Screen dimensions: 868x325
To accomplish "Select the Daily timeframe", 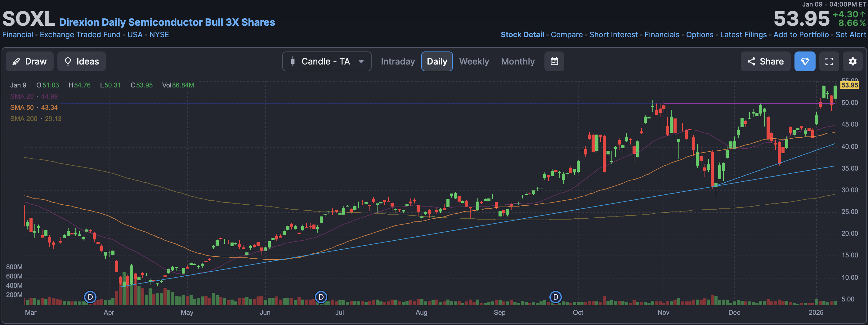I will (437, 61).
